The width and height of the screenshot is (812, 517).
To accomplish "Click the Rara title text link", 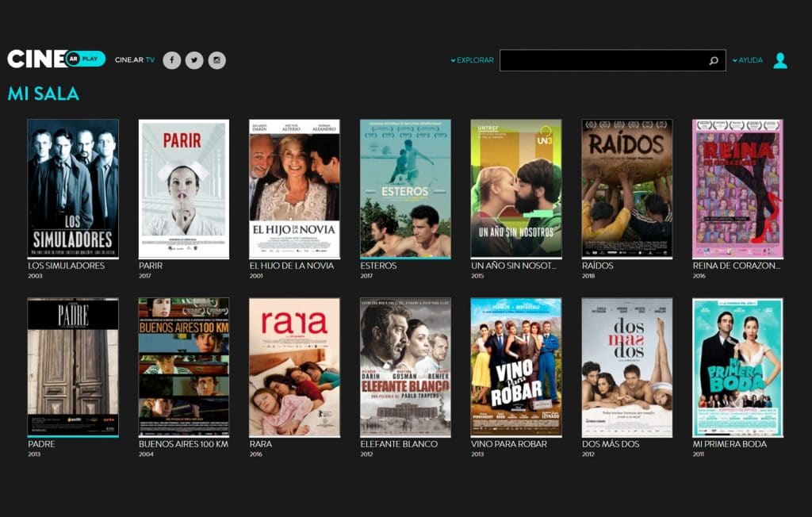I will tap(261, 444).
